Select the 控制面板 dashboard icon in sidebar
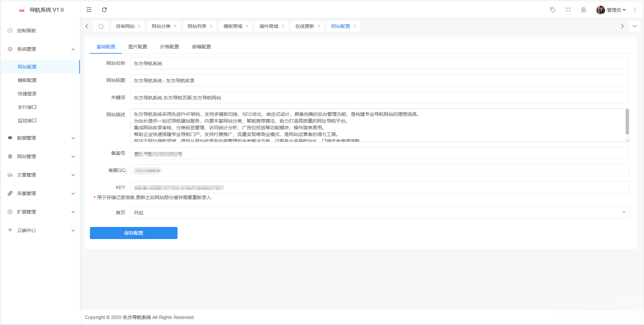The height and width of the screenshot is (325, 644). pyautogui.click(x=10, y=30)
